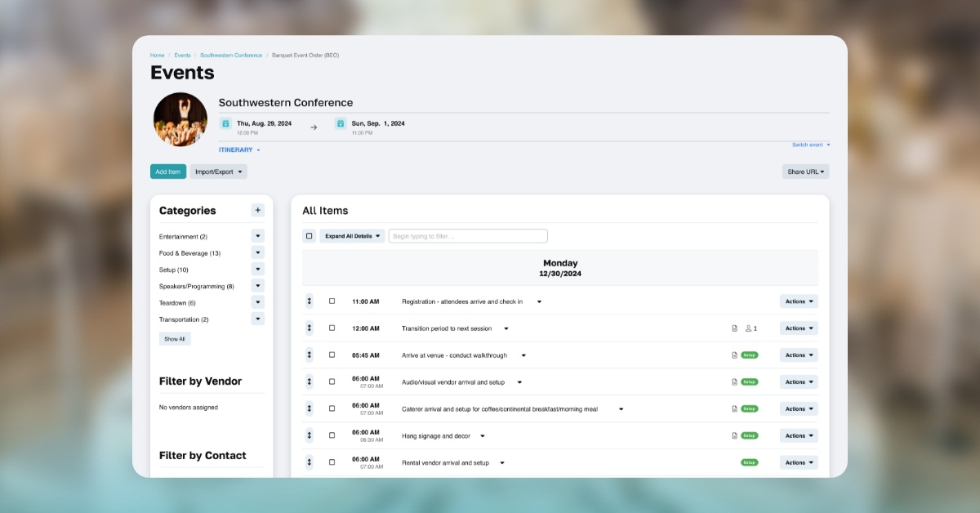Image resolution: width=980 pixels, height=513 pixels.
Task: Open notes icon on Arrive at venue row
Action: pos(734,355)
